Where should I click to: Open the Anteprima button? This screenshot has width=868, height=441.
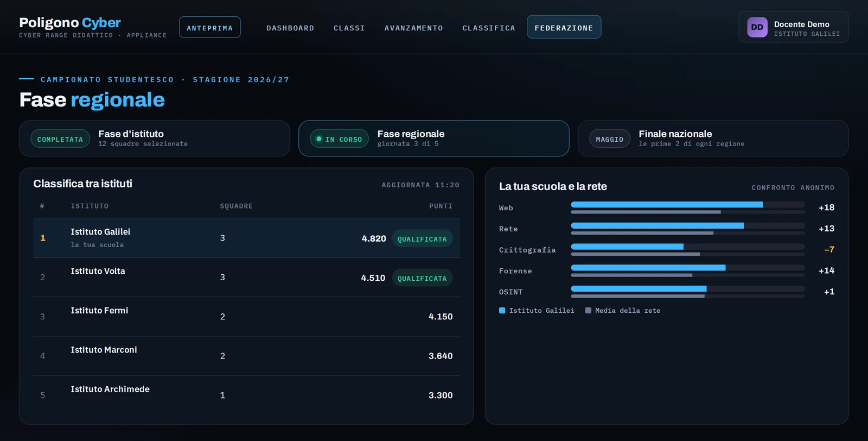click(209, 28)
